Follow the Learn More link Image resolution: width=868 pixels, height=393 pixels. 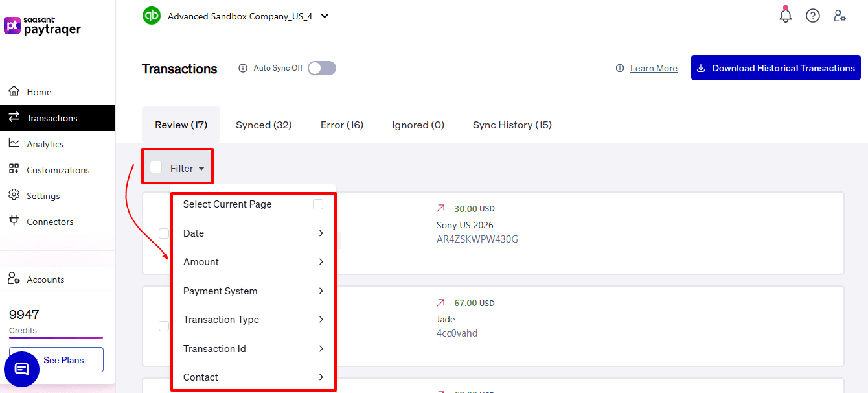(x=654, y=69)
